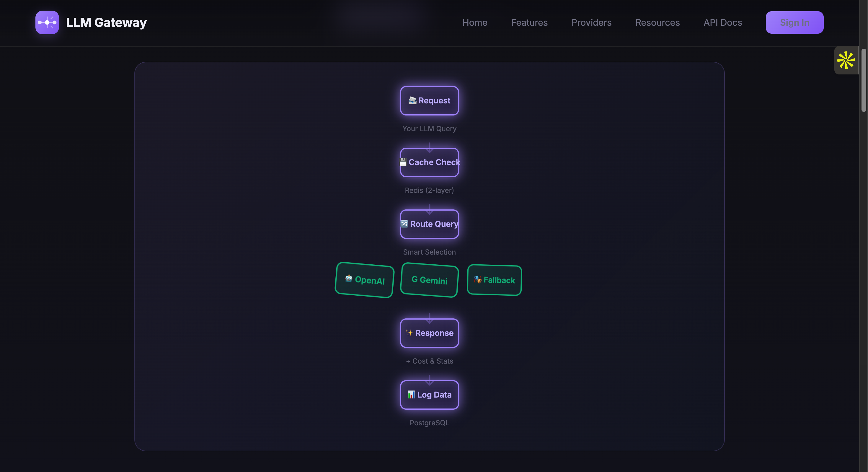Open the Features nav item

point(529,22)
